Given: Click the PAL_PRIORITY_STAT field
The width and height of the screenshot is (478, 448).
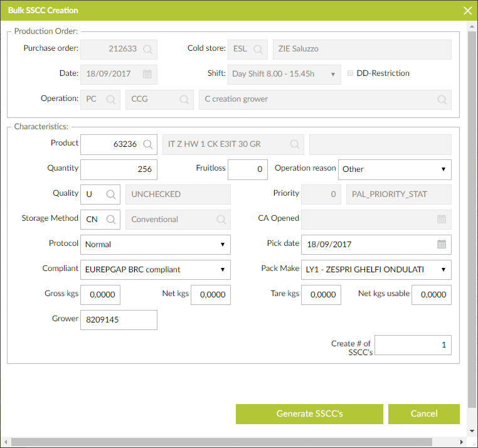Looking at the screenshot, I should tap(399, 195).
